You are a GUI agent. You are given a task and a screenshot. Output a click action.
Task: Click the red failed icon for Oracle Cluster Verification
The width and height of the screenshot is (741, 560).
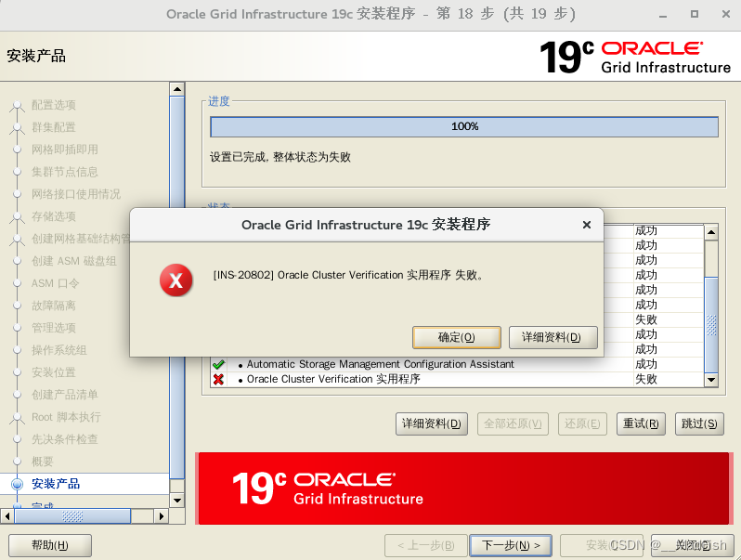point(218,379)
